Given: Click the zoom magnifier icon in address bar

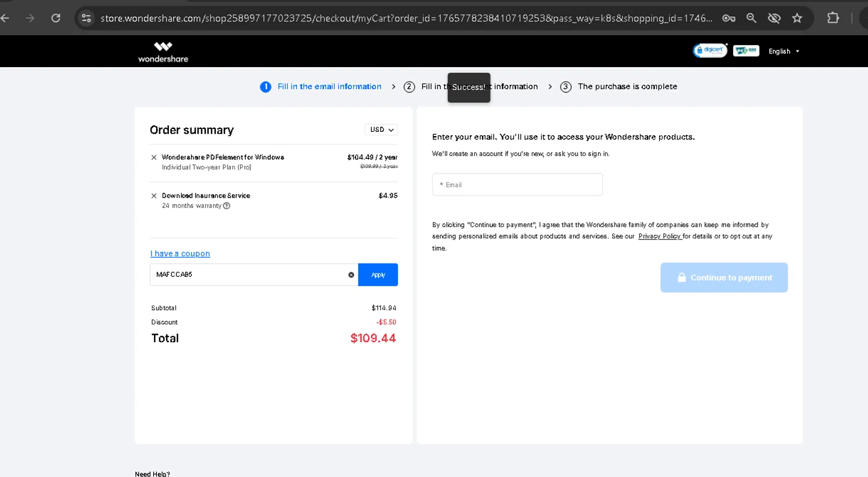Looking at the screenshot, I should click(x=751, y=18).
